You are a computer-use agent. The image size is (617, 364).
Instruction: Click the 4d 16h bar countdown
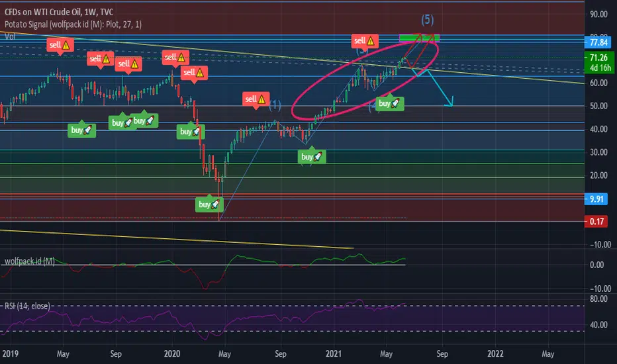[600, 68]
